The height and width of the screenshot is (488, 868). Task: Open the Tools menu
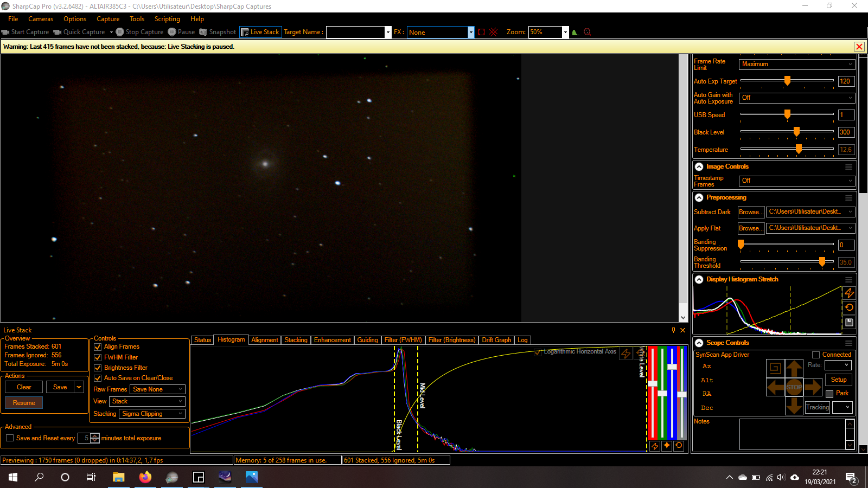tap(137, 19)
